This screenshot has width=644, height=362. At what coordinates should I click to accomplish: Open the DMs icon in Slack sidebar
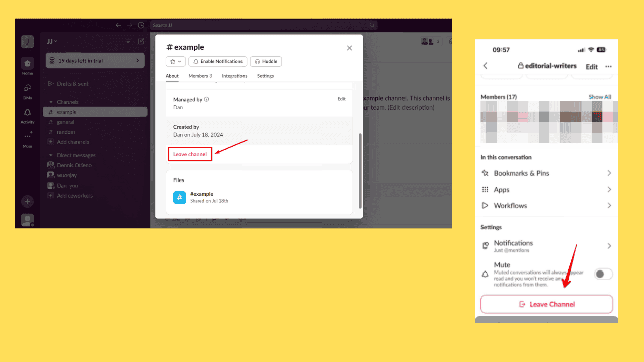click(x=27, y=87)
